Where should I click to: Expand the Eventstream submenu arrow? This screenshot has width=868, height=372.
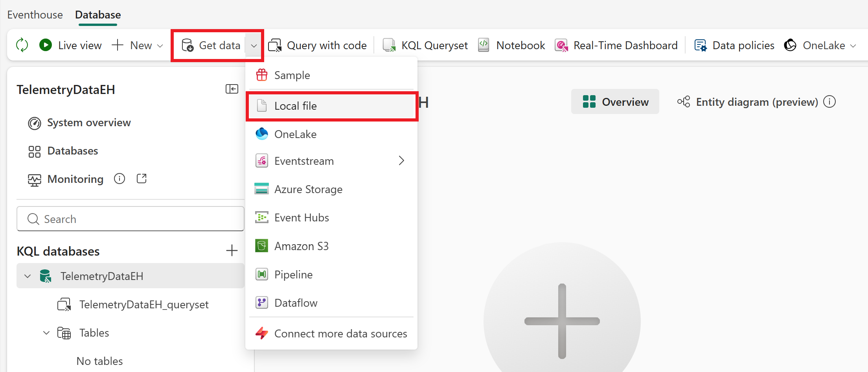pyautogui.click(x=401, y=161)
